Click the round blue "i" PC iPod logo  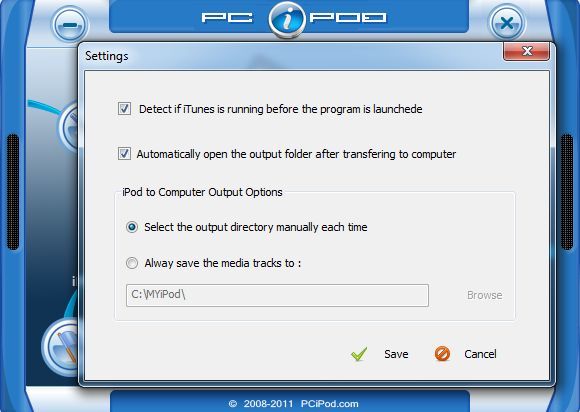[x=287, y=20]
